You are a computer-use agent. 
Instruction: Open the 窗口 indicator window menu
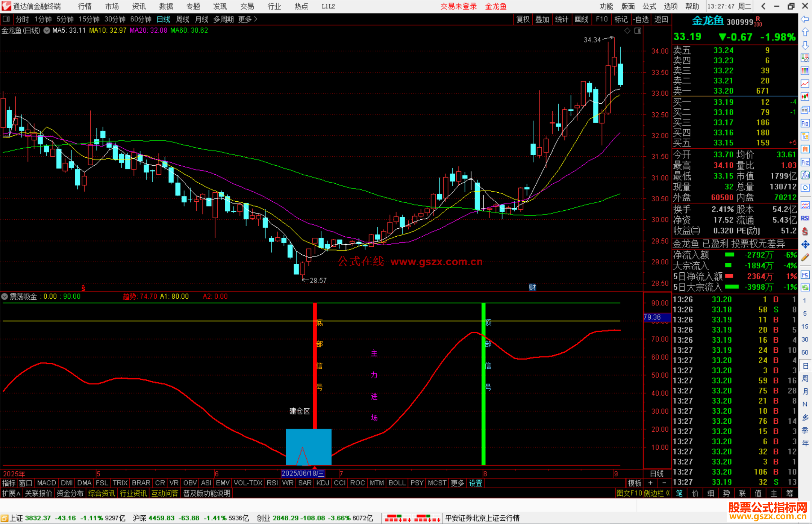click(26, 483)
